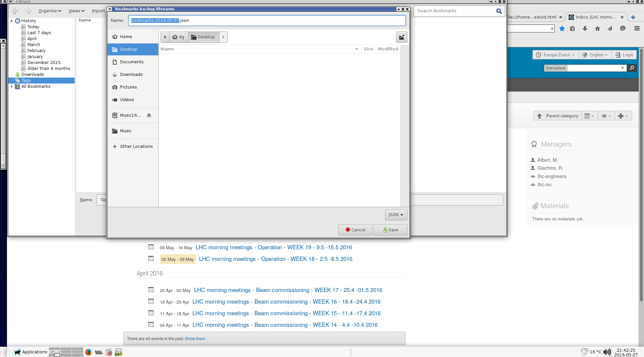Open LHC morning meetings WEEK 18 link
The image size is (644, 357).
click(x=276, y=259)
